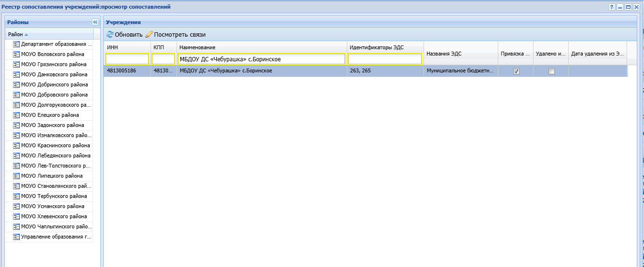Click cell with ИНН 4813005186
Viewport: 644px width, 267px height.
click(127, 71)
